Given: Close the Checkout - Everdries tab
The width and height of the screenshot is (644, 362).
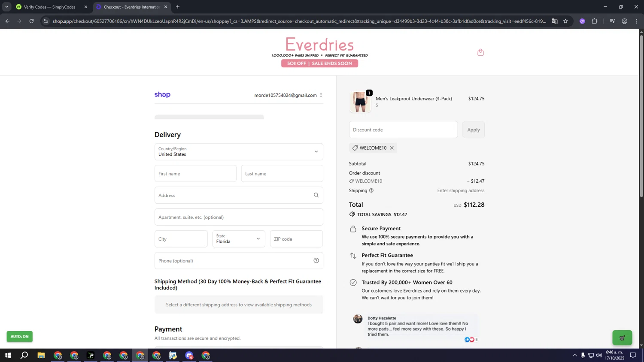Looking at the screenshot, I should pos(166,7).
